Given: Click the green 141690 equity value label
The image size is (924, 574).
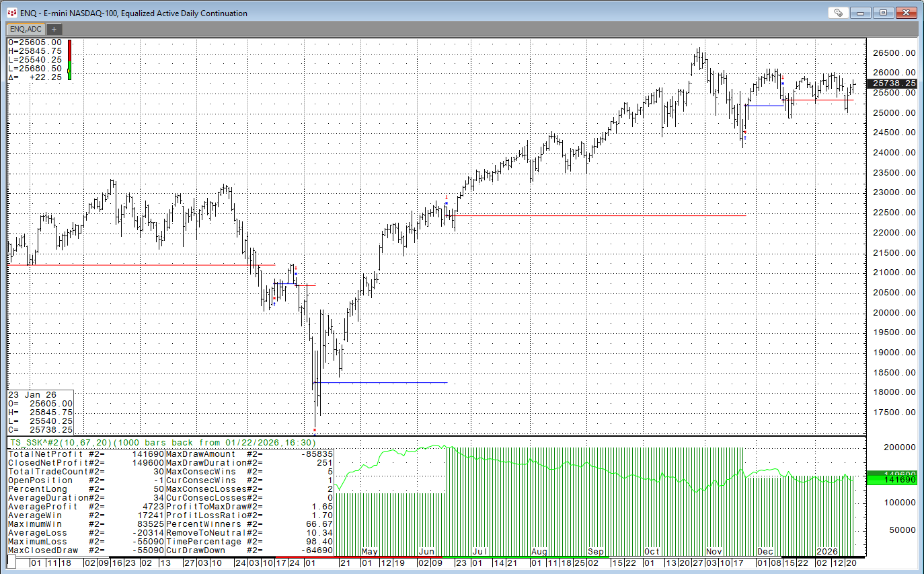Looking at the screenshot, I should pyautogui.click(x=891, y=480).
